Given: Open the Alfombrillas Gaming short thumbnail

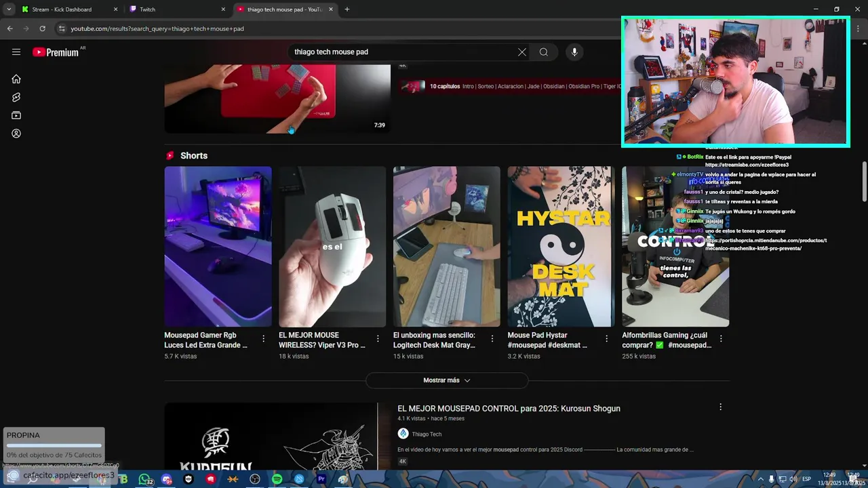Looking at the screenshot, I should pos(675,247).
